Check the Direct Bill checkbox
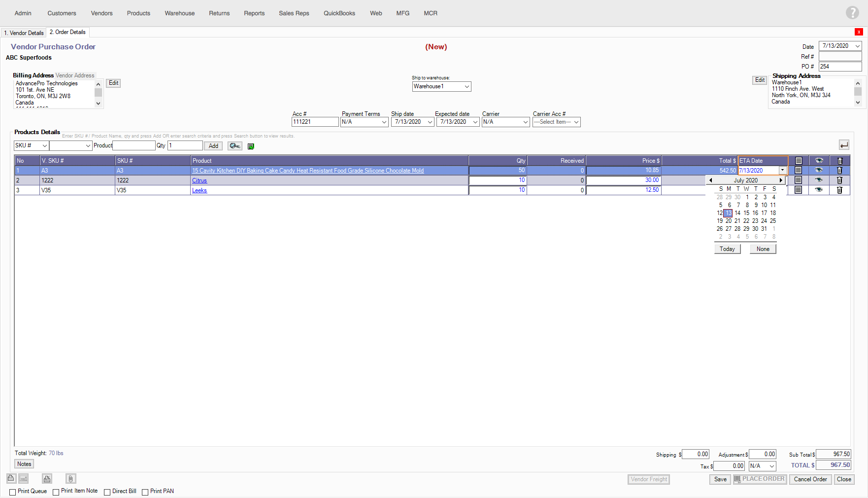868x498 pixels. pyautogui.click(x=107, y=492)
